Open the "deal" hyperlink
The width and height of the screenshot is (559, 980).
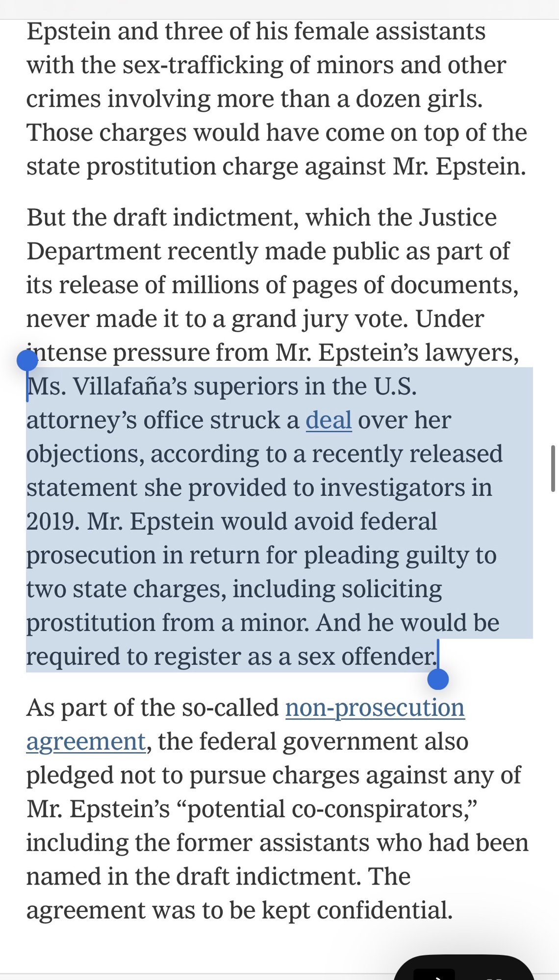(x=329, y=420)
